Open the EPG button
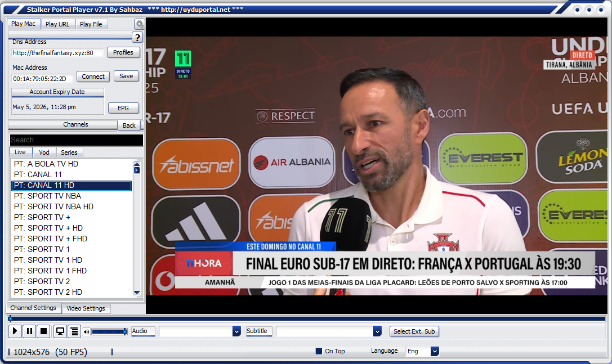Image resolution: width=612 pixels, height=364 pixels. click(123, 108)
